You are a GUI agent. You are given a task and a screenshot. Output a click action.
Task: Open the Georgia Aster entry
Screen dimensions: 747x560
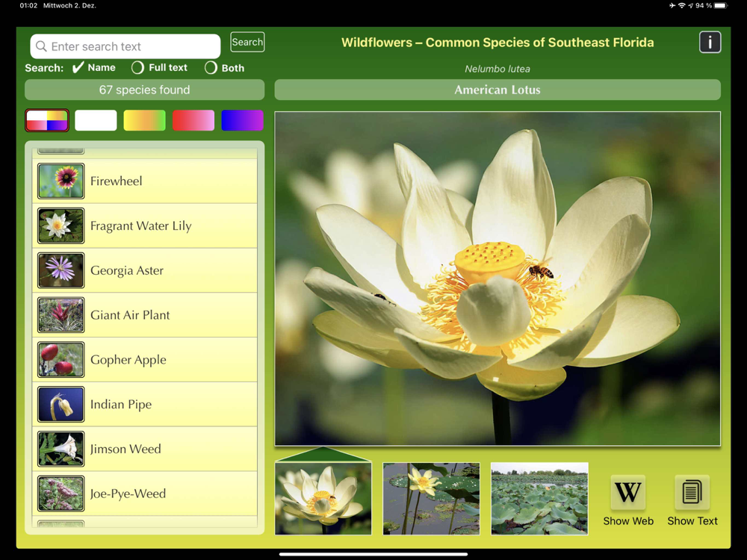coord(145,270)
